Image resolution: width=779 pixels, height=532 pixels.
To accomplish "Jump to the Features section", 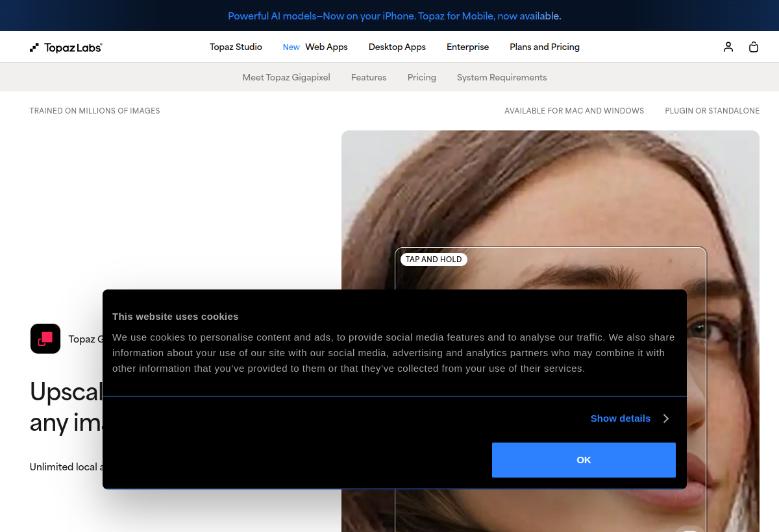I will [x=369, y=77].
